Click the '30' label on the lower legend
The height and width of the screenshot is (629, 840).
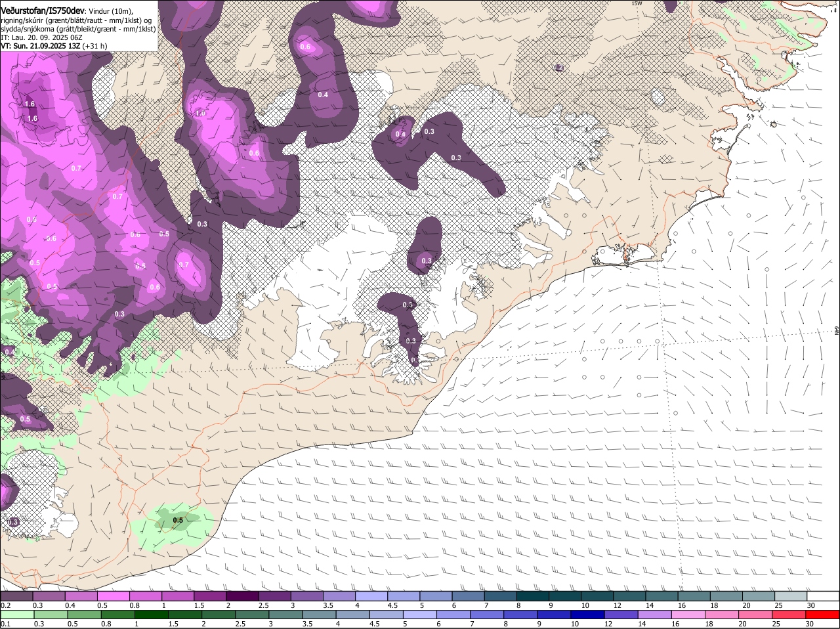tap(809, 624)
